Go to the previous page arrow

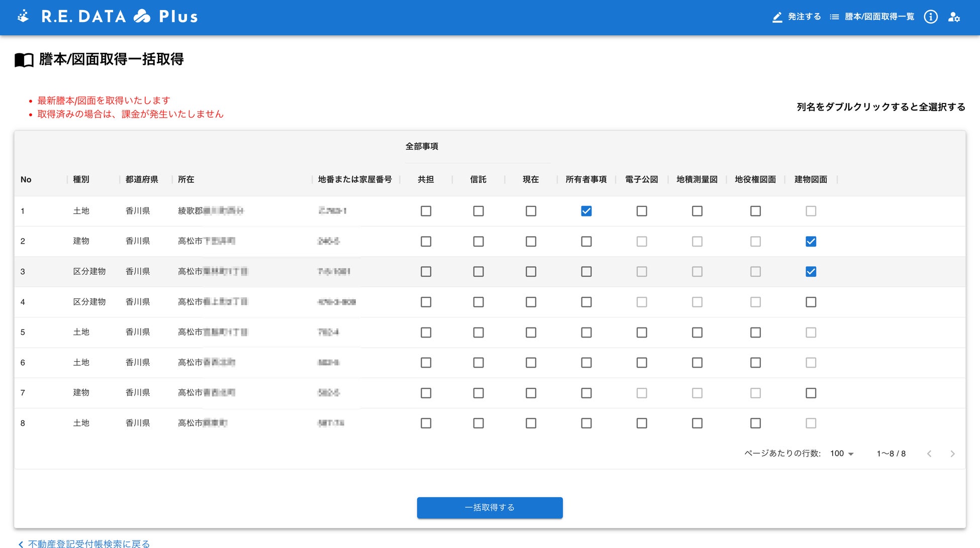(x=929, y=454)
